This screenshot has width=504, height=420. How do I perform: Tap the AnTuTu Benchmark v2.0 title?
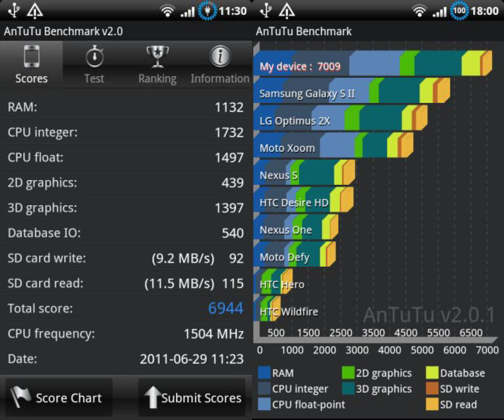pos(64,31)
